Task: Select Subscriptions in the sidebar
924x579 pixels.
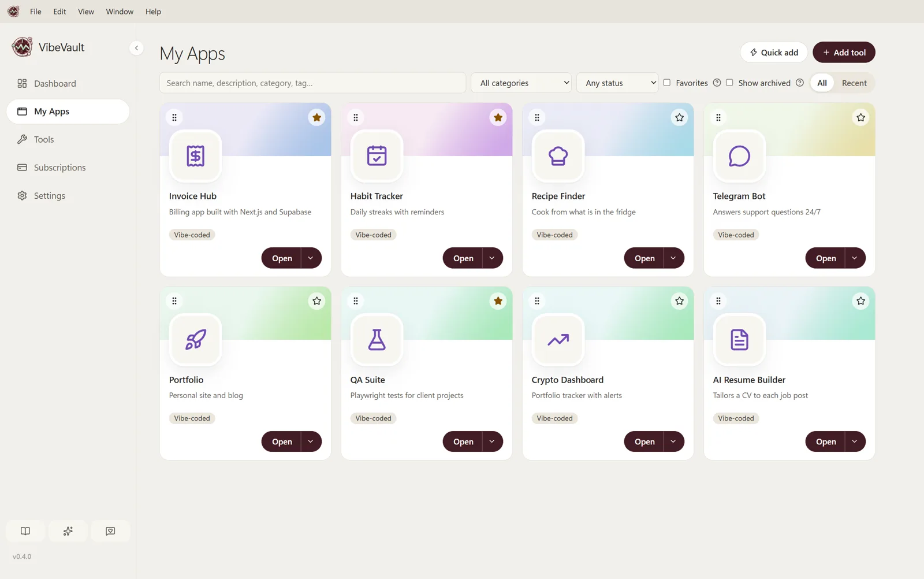Action: point(68,168)
